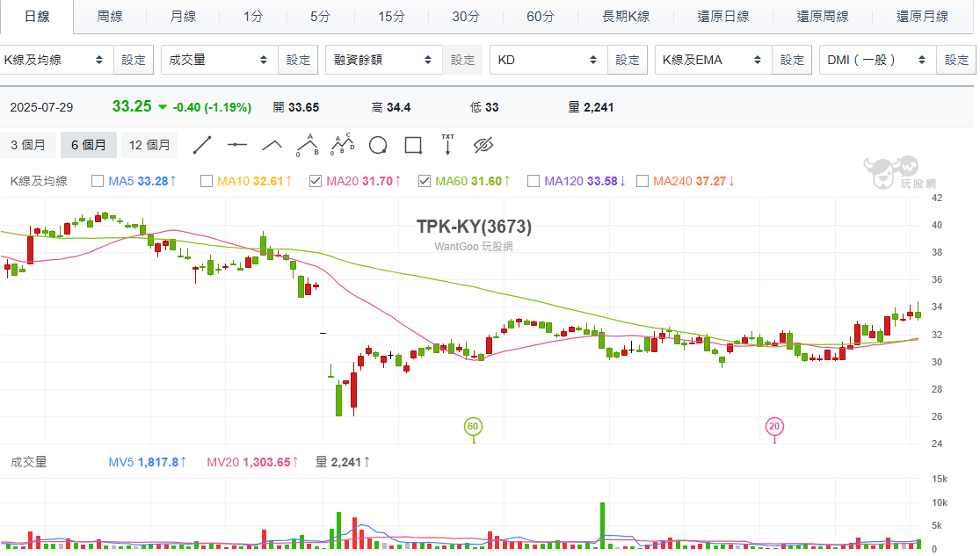980x556 pixels.
Task: Select the TXT text annotation tool
Action: tap(447, 145)
